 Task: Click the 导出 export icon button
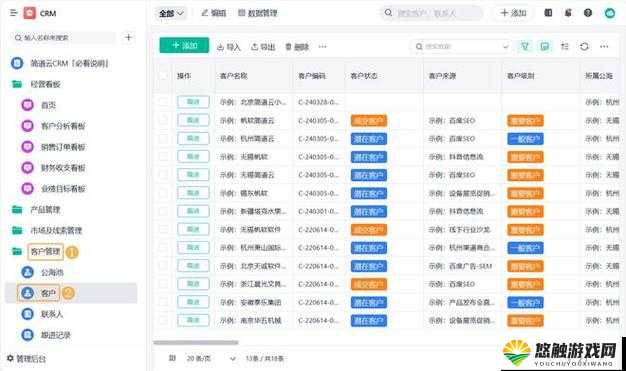coord(263,47)
